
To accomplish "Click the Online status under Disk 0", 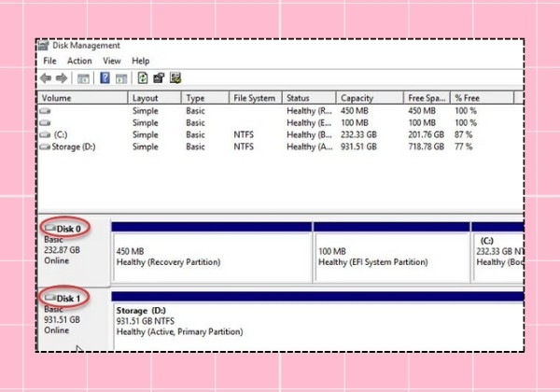I will coord(56,260).
